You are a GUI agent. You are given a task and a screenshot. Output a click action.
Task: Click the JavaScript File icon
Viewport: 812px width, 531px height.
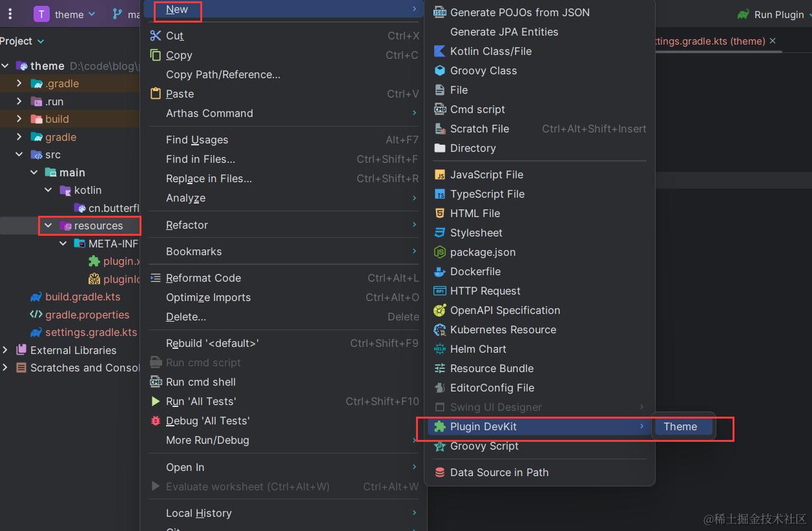click(440, 174)
